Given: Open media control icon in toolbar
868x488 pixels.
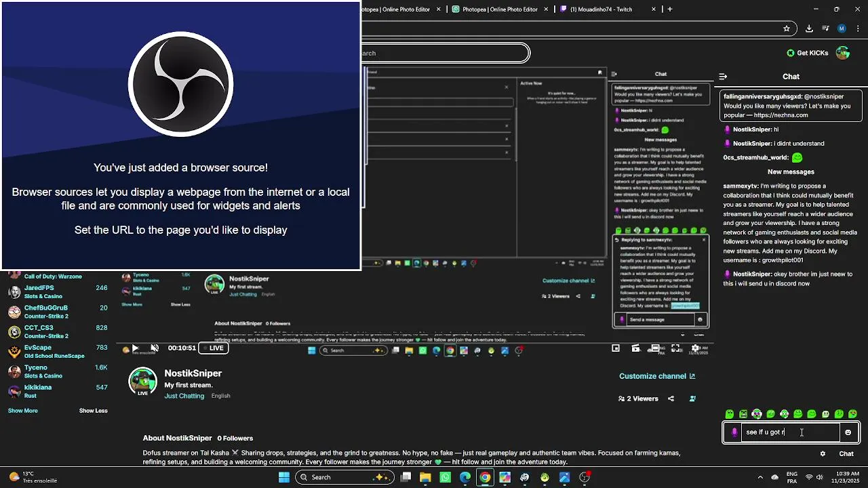Looking at the screenshot, I should click(825, 28).
